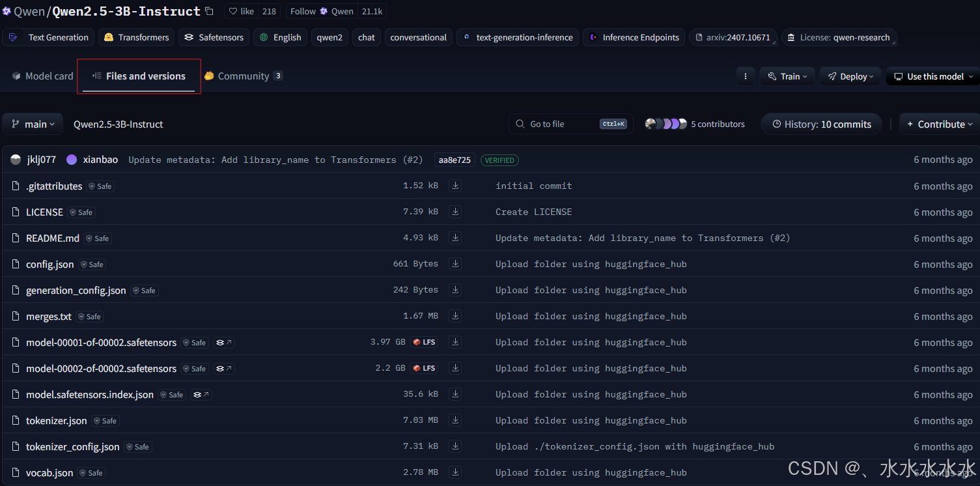980x486 pixels.
Task: Open the Use this model dropdown
Action: click(932, 76)
